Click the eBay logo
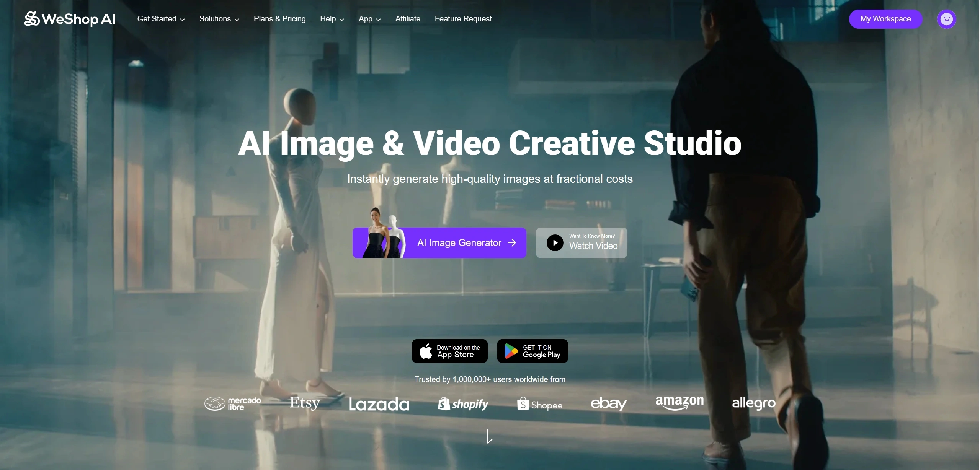Image resolution: width=980 pixels, height=470 pixels. tap(608, 403)
